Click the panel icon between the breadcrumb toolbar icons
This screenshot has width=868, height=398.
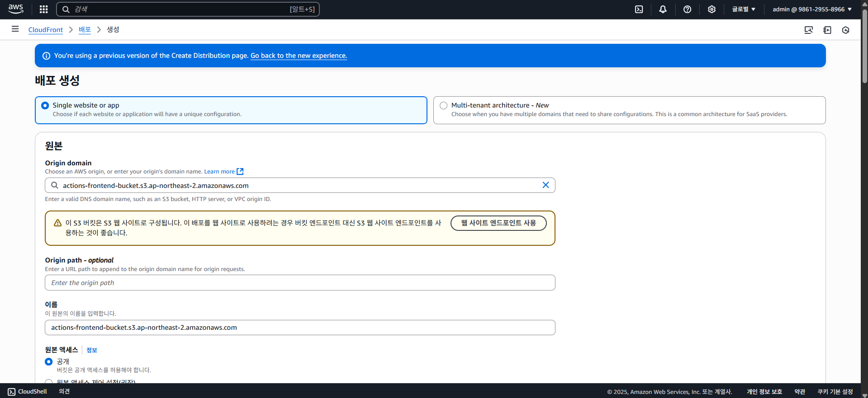point(827,30)
